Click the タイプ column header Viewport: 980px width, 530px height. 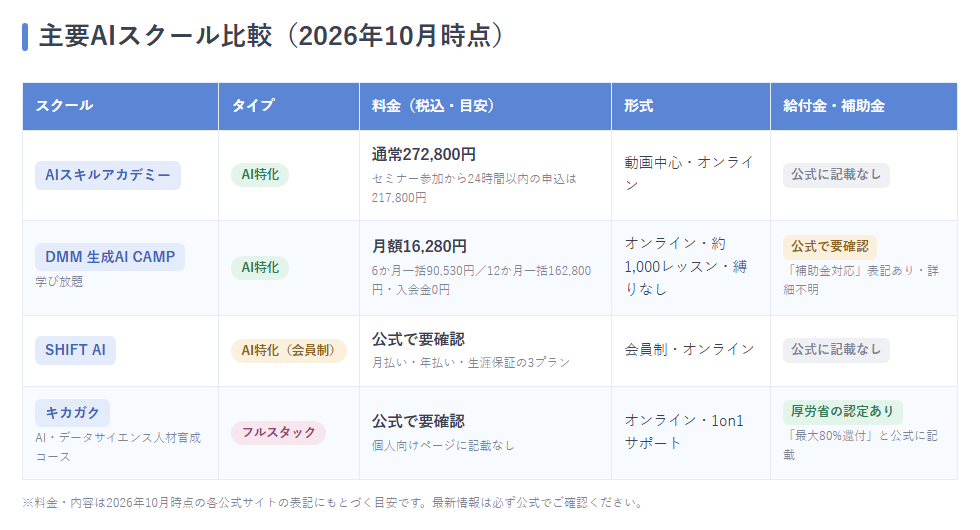coord(289,106)
